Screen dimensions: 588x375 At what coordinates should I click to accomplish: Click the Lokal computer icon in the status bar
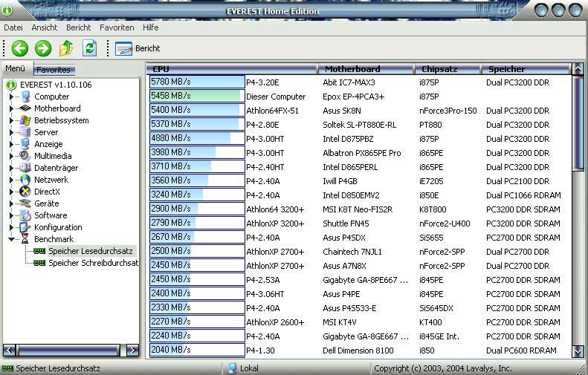(232, 368)
